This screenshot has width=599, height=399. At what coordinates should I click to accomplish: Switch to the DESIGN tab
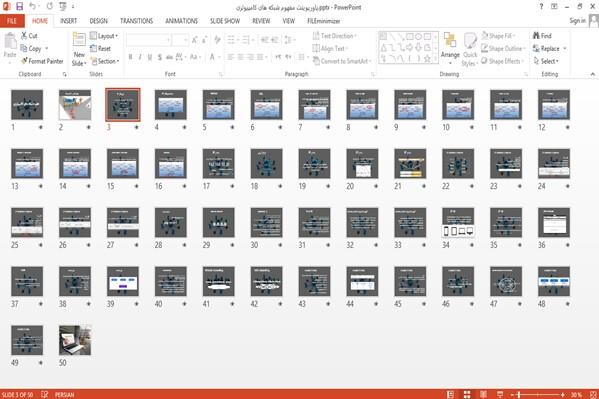coord(99,21)
